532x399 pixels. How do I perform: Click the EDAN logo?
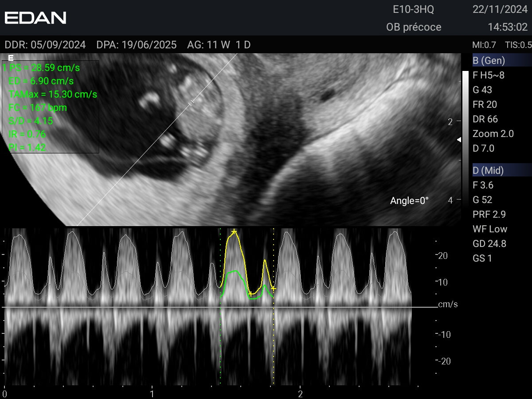point(35,18)
